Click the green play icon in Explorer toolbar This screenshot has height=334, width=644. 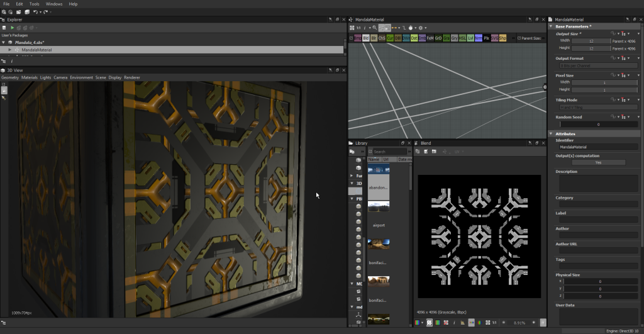click(13, 28)
